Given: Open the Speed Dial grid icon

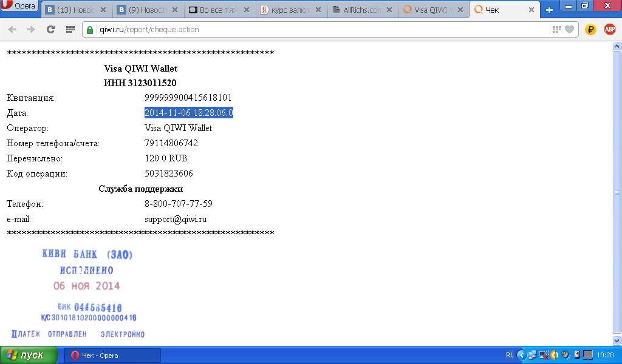Looking at the screenshot, I should pyautogui.click(x=70, y=29).
